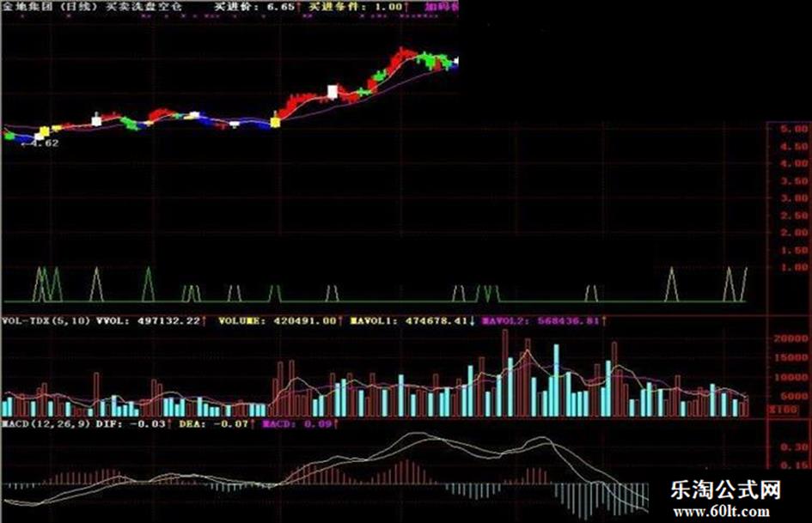Click the VOLUME: 420491.00 readout
812x523 pixels.
277,321
